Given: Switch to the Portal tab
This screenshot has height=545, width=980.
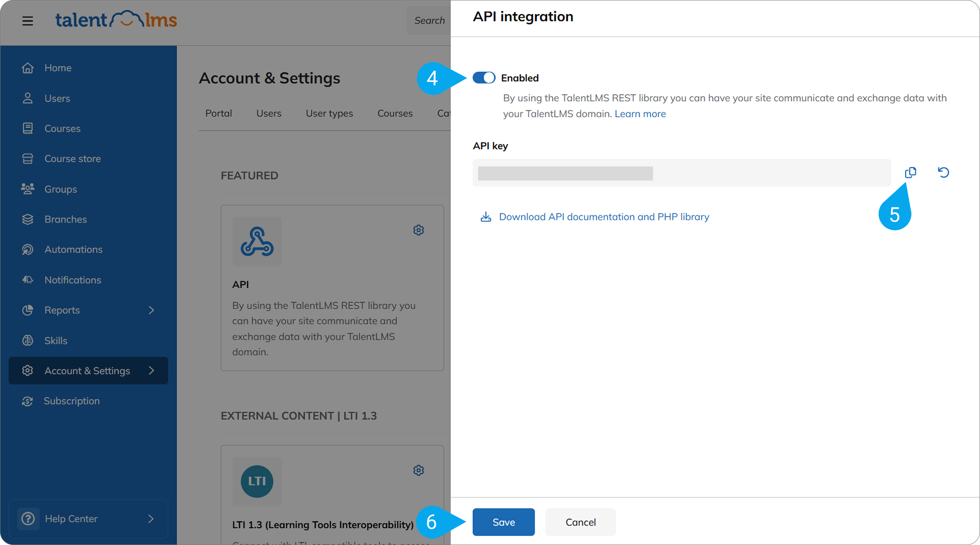Looking at the screenshot, I should click(x=219, y=113).
